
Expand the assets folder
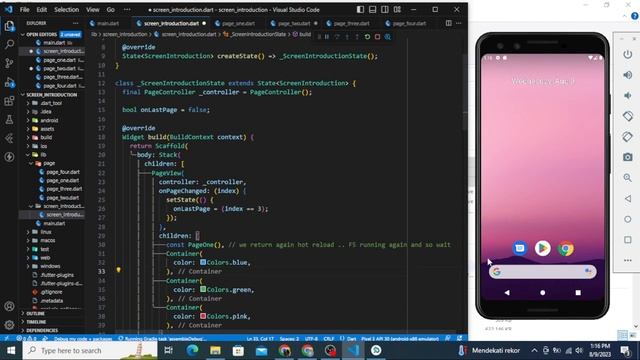coord(47,129)
